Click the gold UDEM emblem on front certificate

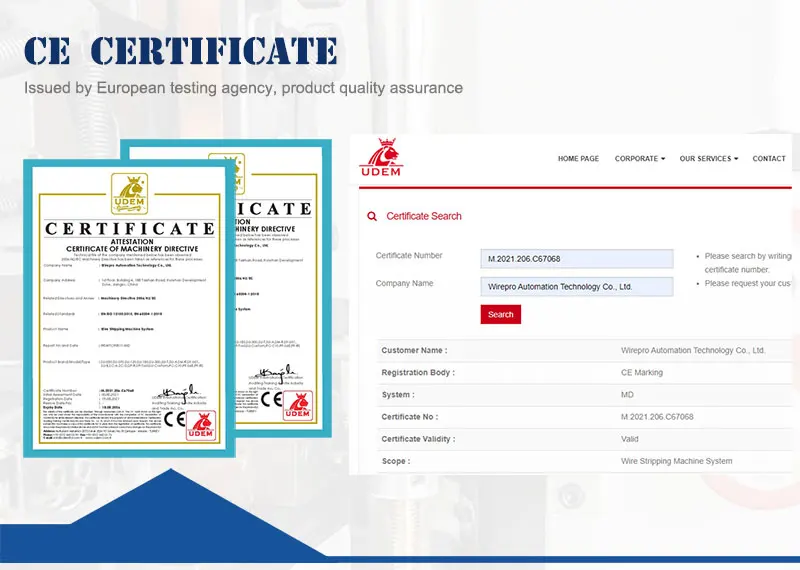[130, 194]
